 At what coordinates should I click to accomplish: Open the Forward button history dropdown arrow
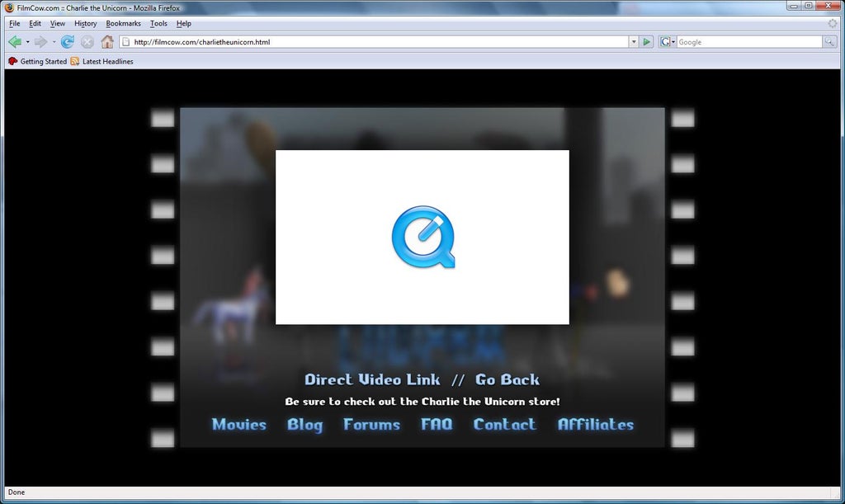(54, 41)
